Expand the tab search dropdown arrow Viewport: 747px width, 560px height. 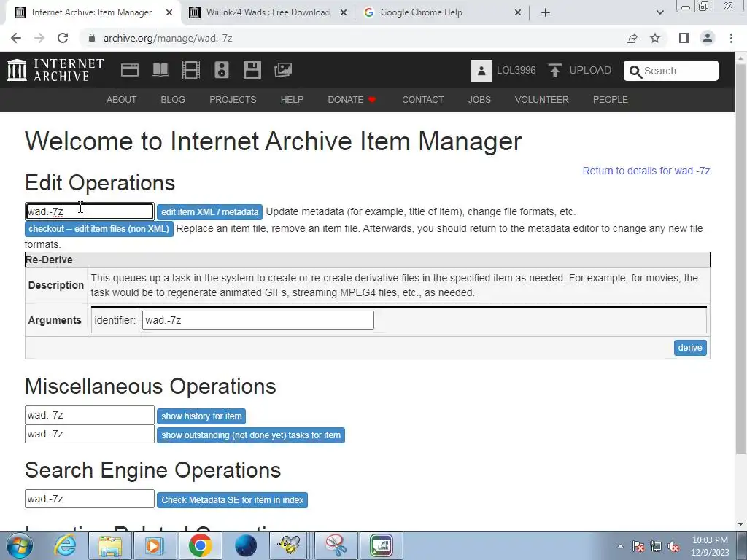tap(659, 12)
